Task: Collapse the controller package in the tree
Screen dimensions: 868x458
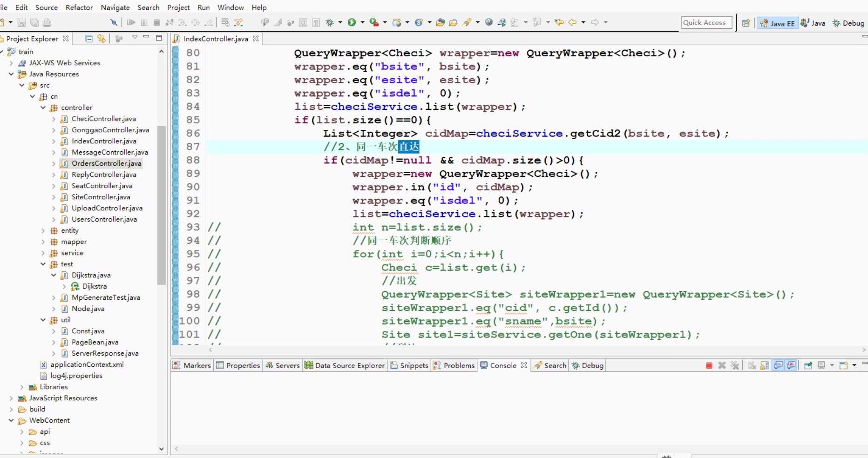Action: click(43, 108)
